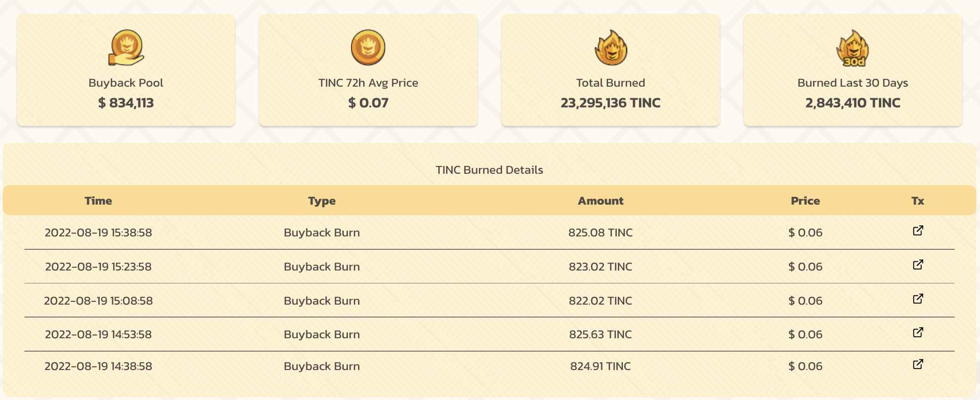The height and width of the screenshot is (400, 980).
Task: Select the Total Burned card
Action: click(x=610, y=70)
